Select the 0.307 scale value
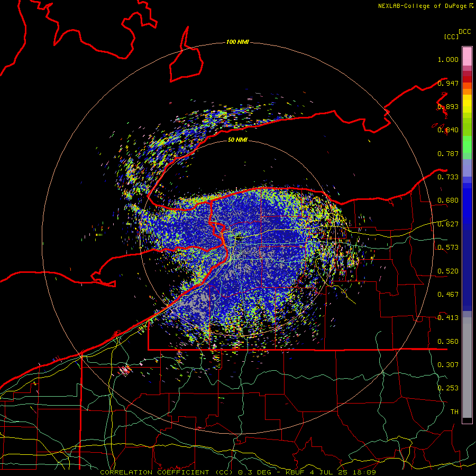476x476 pixels. [448, 365]
